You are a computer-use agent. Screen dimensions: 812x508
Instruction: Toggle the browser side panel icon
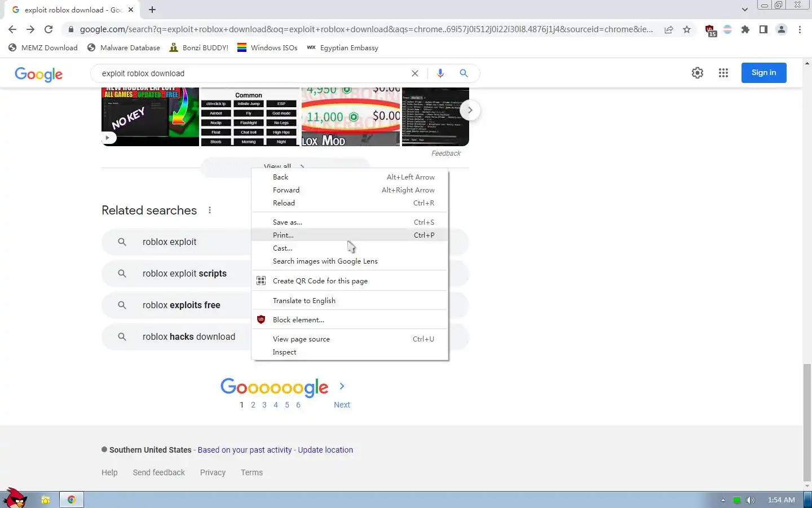(764, 29)
